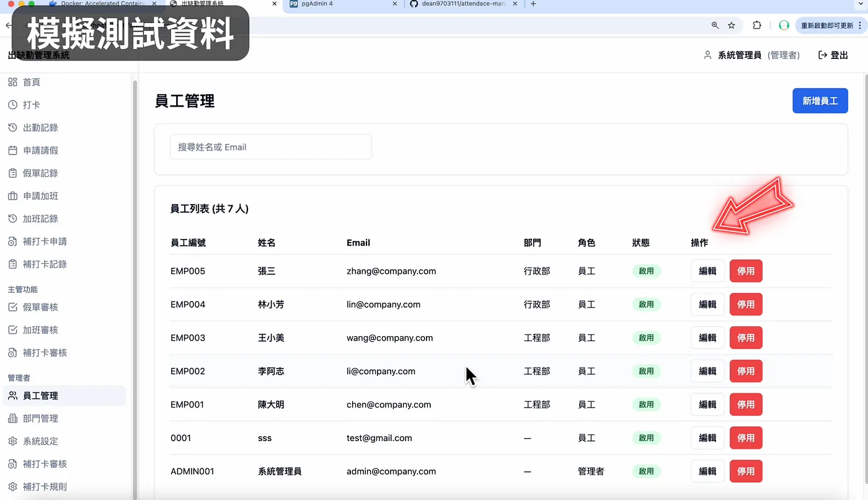This screenshot has width=868, height=500.
Task: Open the 首頁 home icon in sidebar
Action: click(x=12, y=82)
